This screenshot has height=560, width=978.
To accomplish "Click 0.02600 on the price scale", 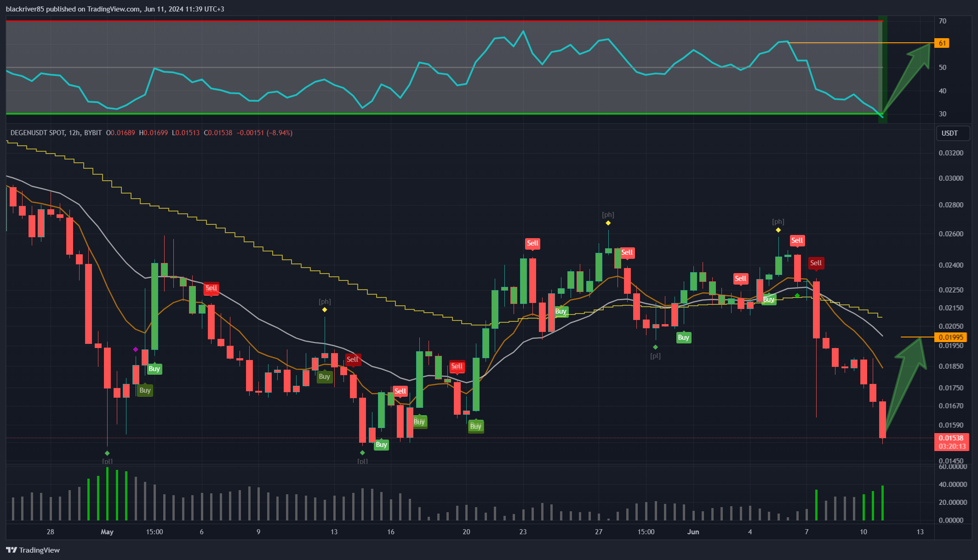I will coord(951,234).
